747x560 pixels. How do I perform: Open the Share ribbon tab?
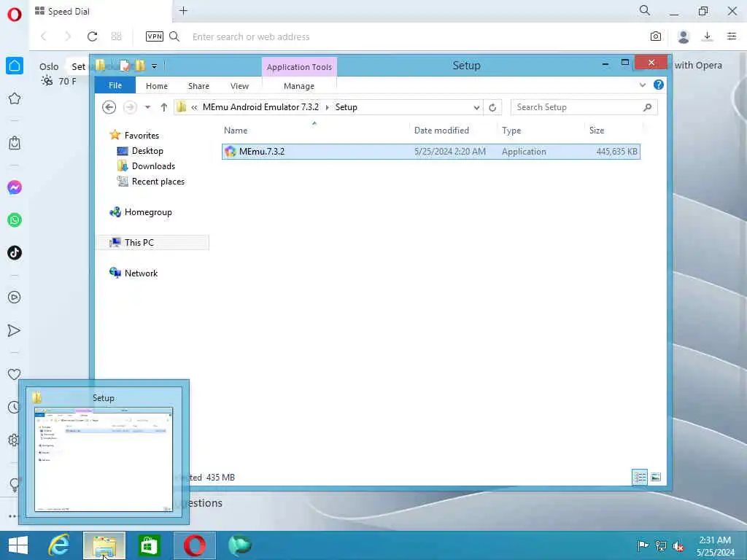pos(198,86)
